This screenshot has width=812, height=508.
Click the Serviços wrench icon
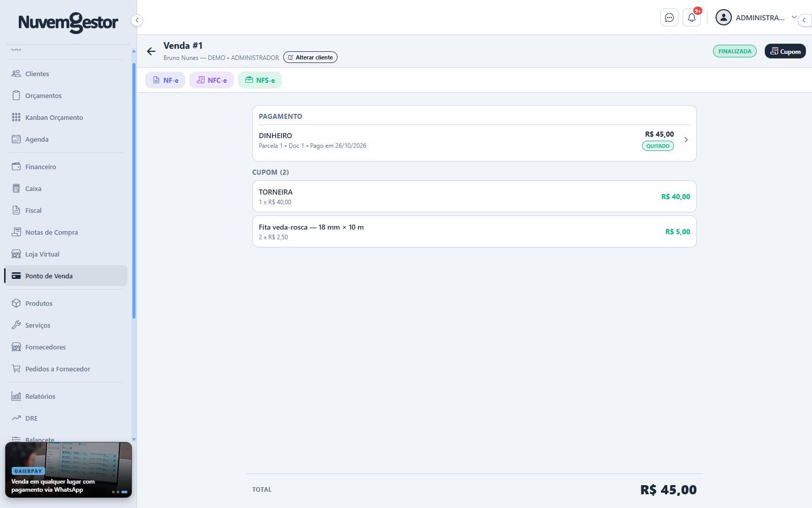16,325
